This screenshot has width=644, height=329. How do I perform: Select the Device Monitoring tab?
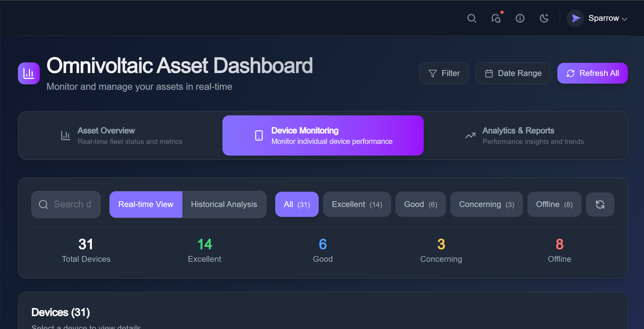(323, 135)
